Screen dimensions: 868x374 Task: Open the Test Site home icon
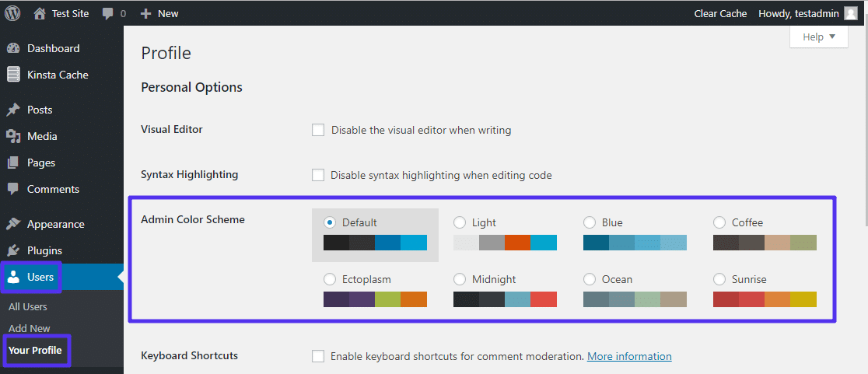40,13
